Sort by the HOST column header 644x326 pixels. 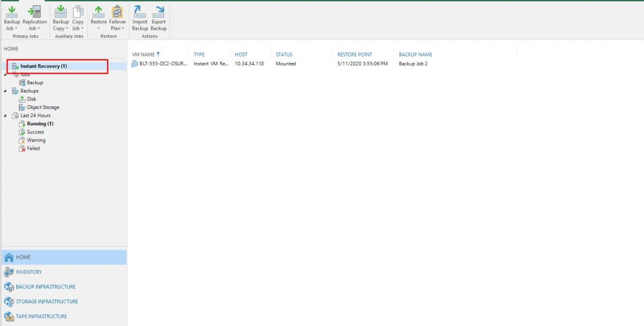point(241,54)
